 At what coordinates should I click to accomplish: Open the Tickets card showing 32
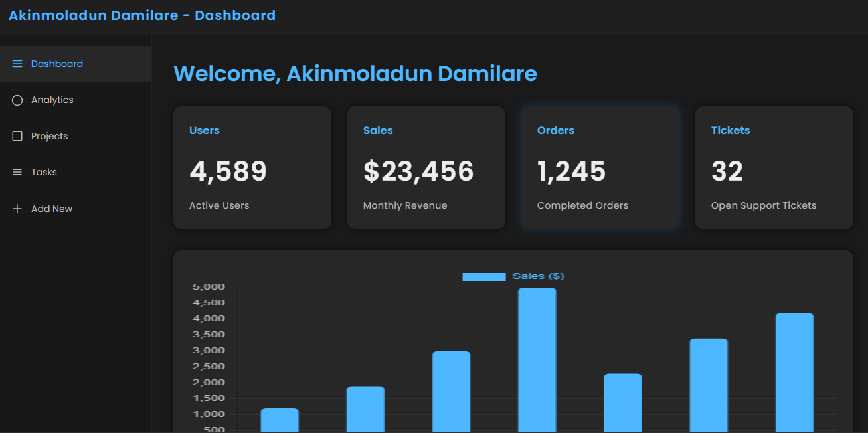point(774,168)
